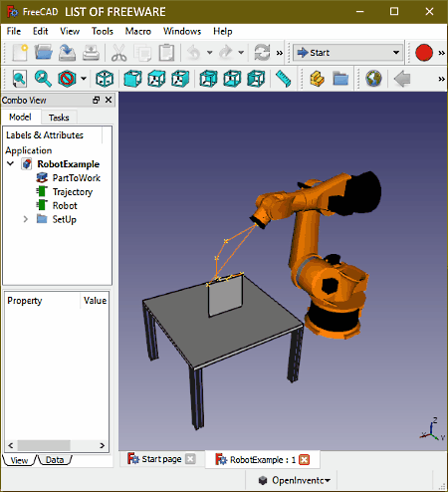Switch to the Data property tab
Screen dimensions: 448x492
coord(55,460)
